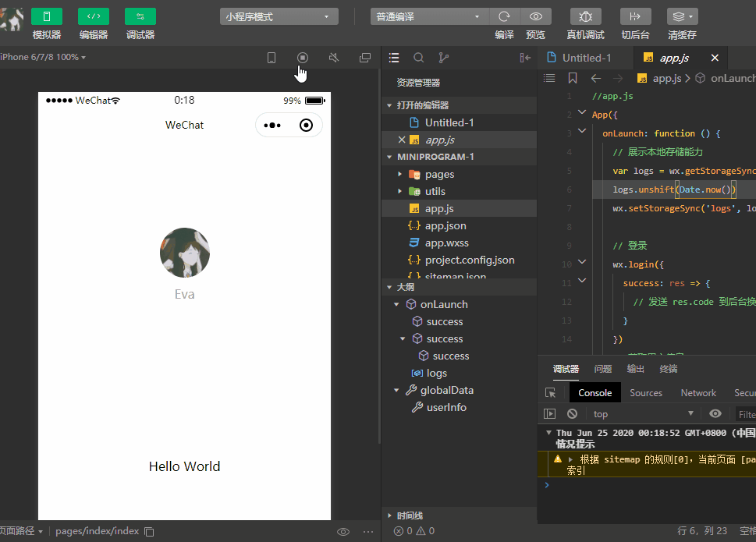The width and height of the screenshot is (756, 542).
Task: Open search icon in explorer sidebar
Action: click(419, 58)
